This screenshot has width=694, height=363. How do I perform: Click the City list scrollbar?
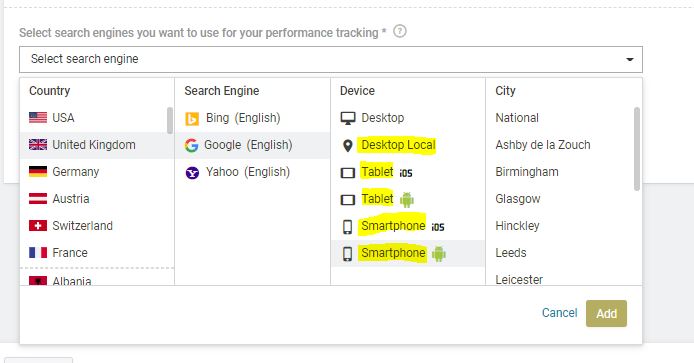[637, 149]
